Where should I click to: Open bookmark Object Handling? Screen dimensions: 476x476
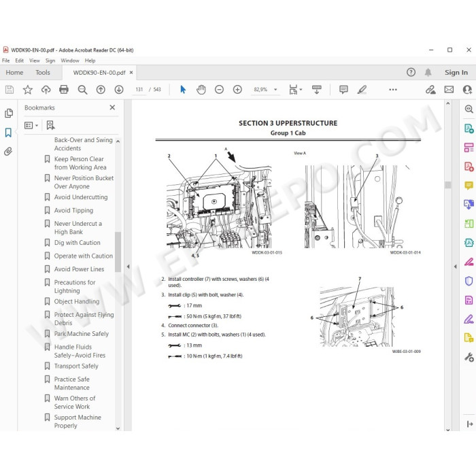pos(76,301)
